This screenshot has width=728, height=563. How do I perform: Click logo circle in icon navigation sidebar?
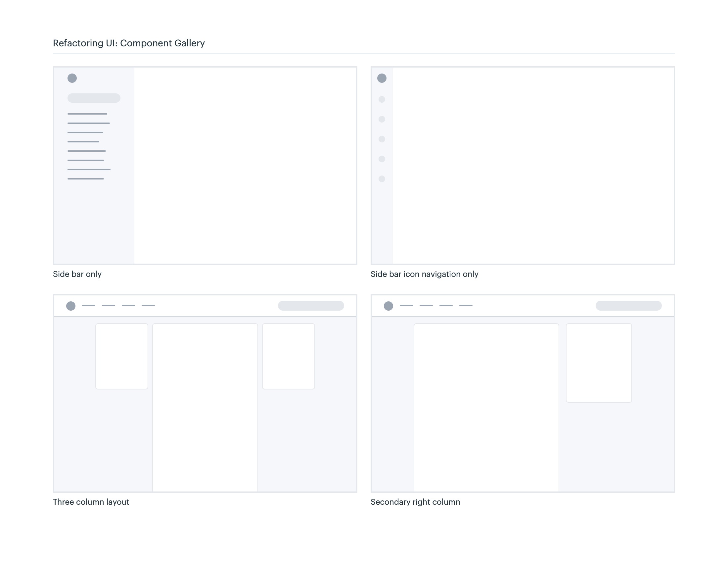(382, 78)
